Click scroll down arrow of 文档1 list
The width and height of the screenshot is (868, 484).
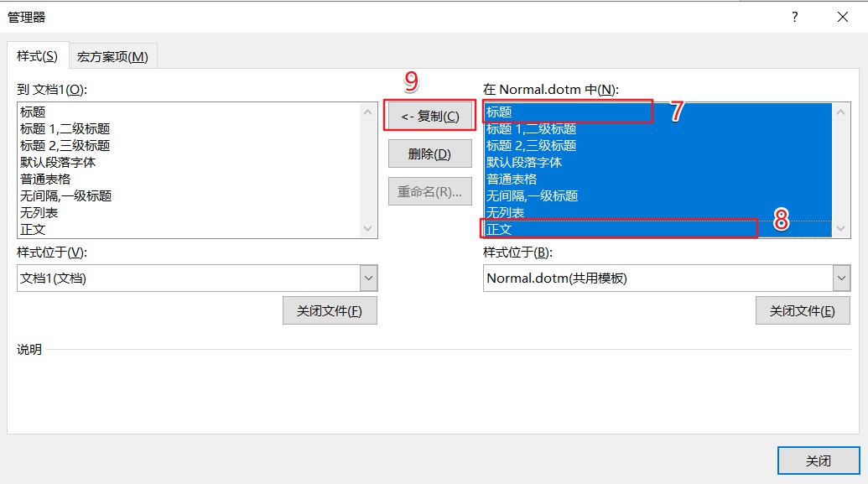point(368,228)
